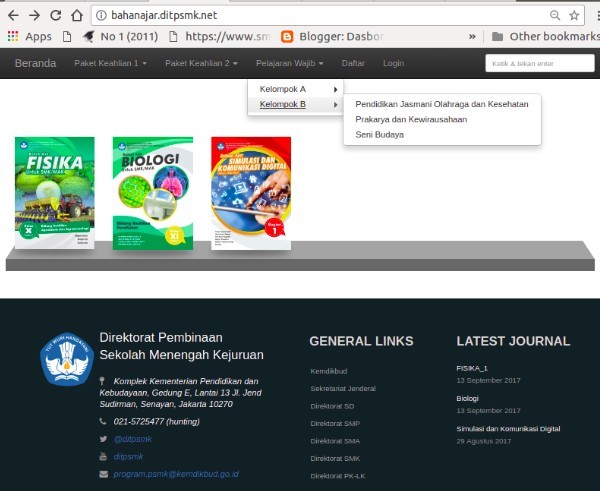The width and height of the screenshot is (600, 491).
Task: Click the 021-5725477 (hunting) phone number
Action: 157,421
